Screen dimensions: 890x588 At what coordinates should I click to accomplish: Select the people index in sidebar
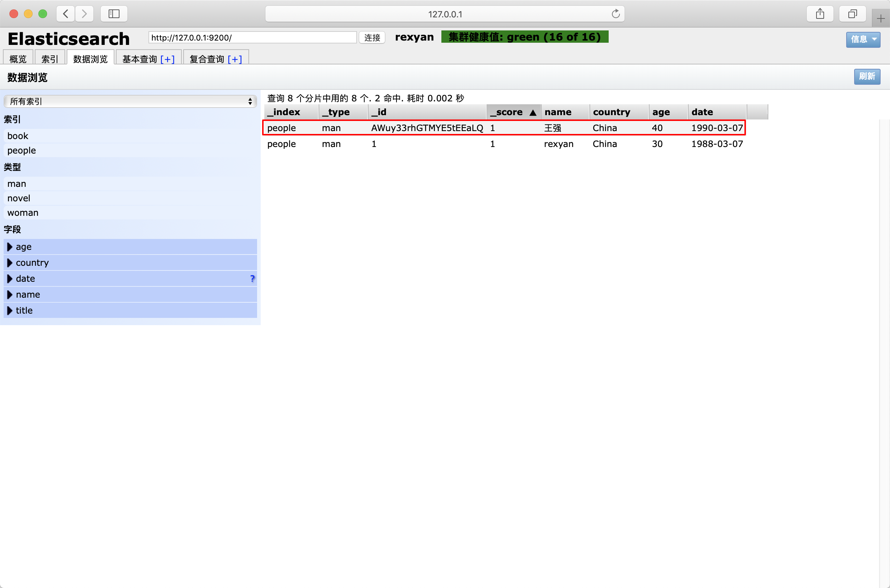click(22, 150)
